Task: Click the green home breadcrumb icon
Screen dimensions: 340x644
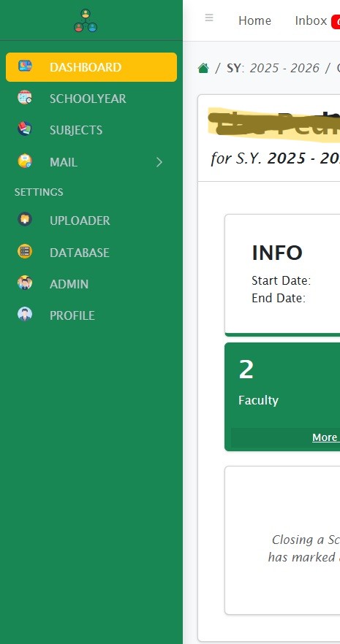Action: click(x=203, y=68)
